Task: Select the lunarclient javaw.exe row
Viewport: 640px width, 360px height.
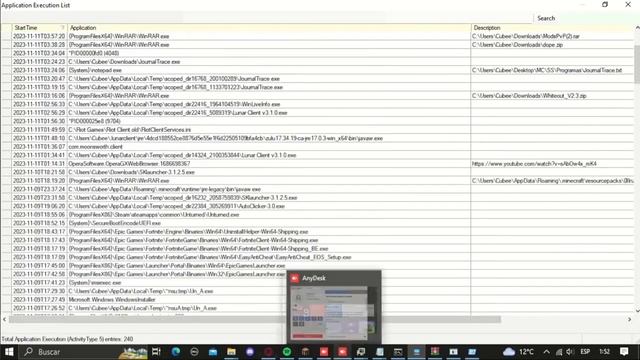Action: click(318, 138)
